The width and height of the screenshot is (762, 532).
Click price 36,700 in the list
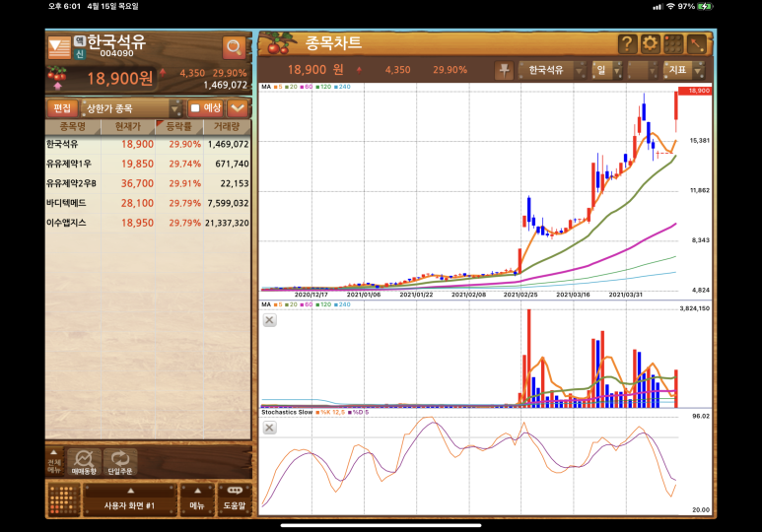137,183
